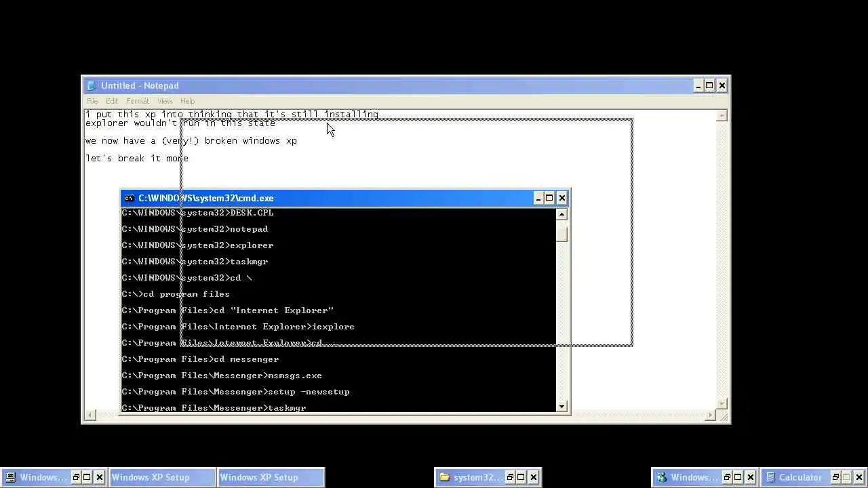Click the "cd program files" line in cmd
The width and height of the screenshot is (868, 488).
[x=176, y=294]
